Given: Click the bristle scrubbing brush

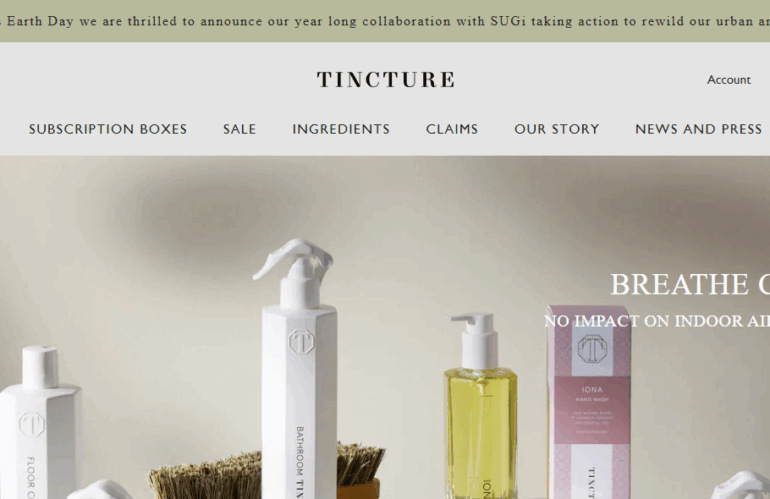Looking at the screenshot, I should pos(268,472).
